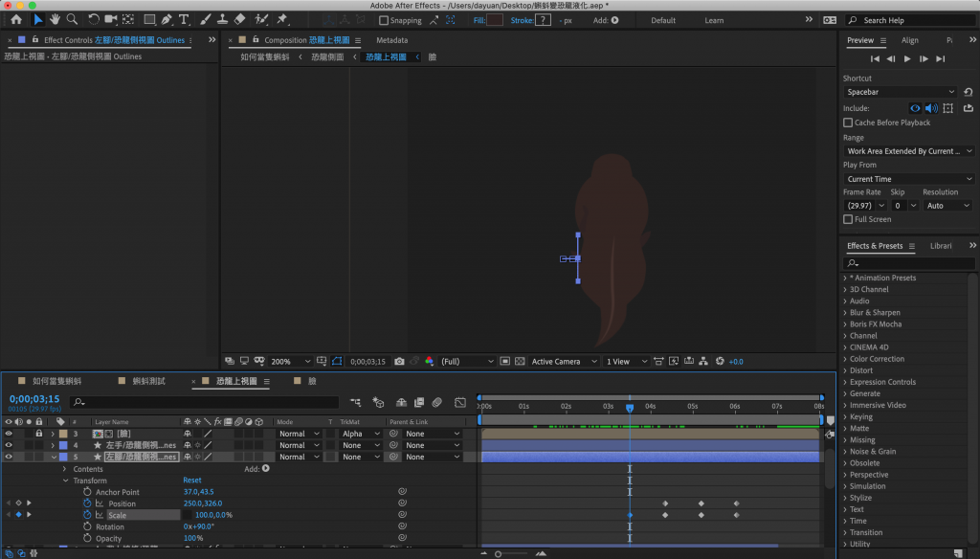
Task: Select the Rectangle shape tool
Action: pos(149,20)
